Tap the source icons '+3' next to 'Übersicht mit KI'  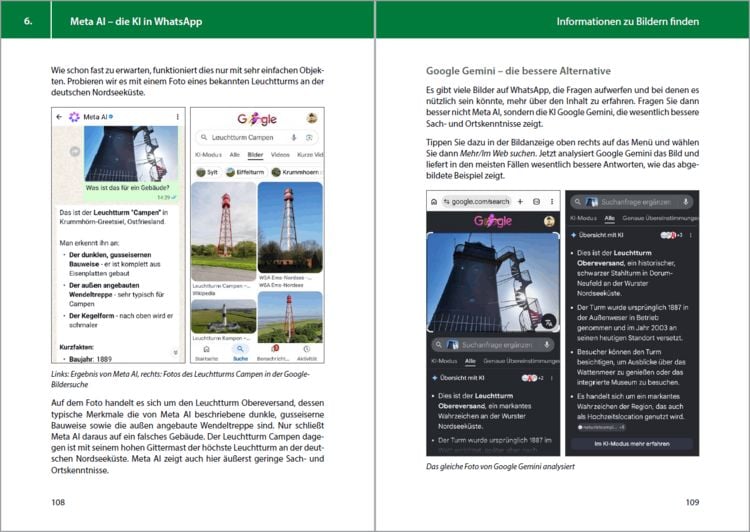672,235
